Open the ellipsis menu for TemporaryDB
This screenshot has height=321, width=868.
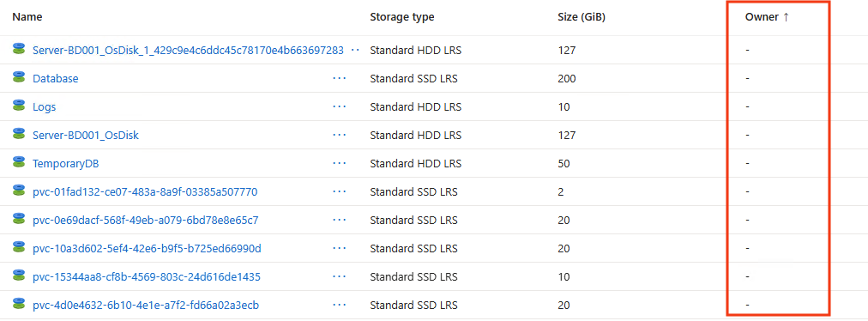[x=340, y=164]
